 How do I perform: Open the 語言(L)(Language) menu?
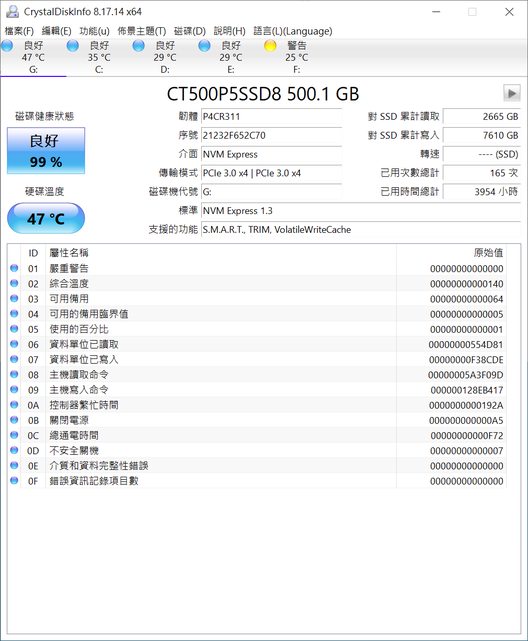click(293, 31)
